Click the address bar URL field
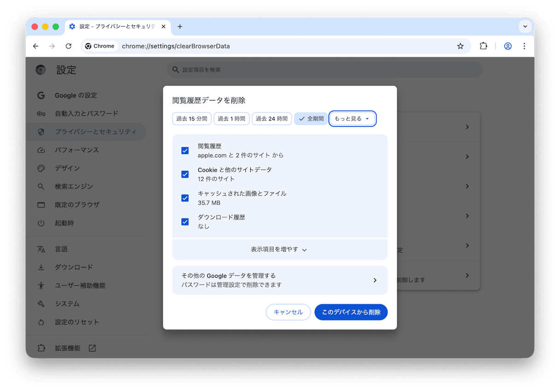Viewport: 560px width, 392px height. 276,46
